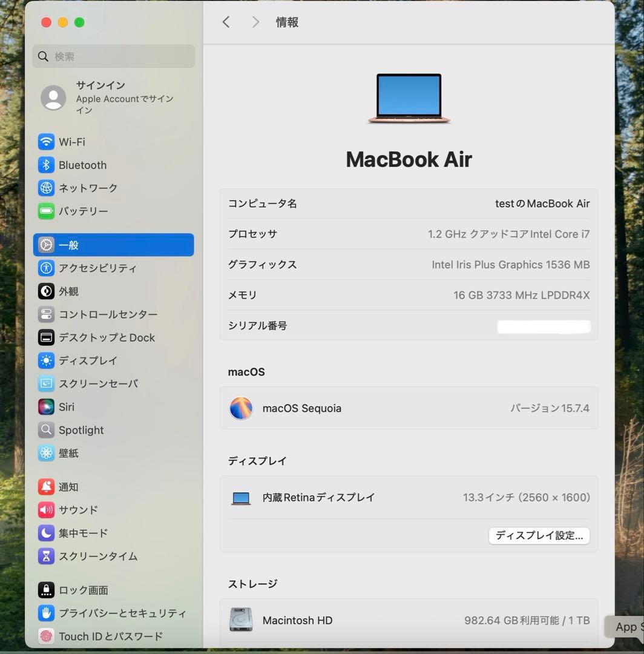Open プライバシーとセキュリティ hand icon
The width and height of the screenshot is (644, 654).
tap(46, 613)
